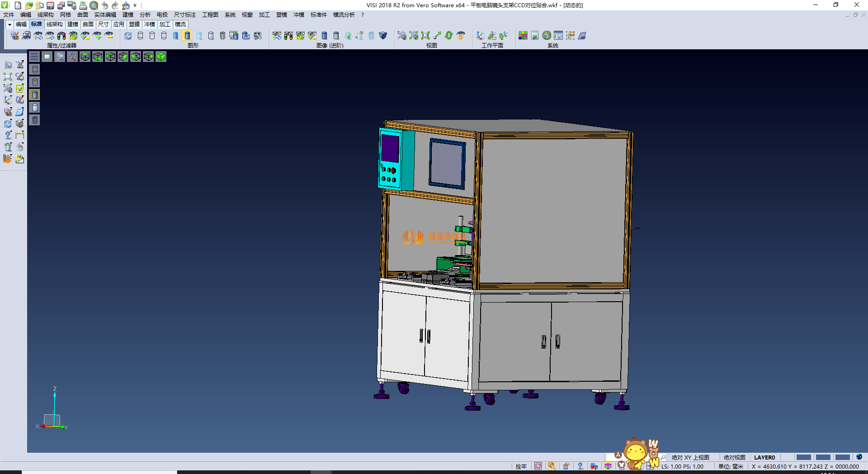
Task: Click the dark blue shaded box icon in 图像
Action: pyautogui.click(x=383, y=35)
